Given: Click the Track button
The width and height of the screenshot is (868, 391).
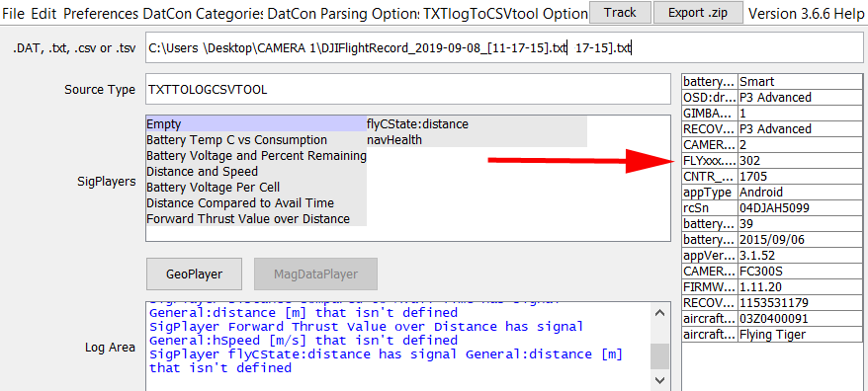Looking at the screenshot, I should 620,12.
